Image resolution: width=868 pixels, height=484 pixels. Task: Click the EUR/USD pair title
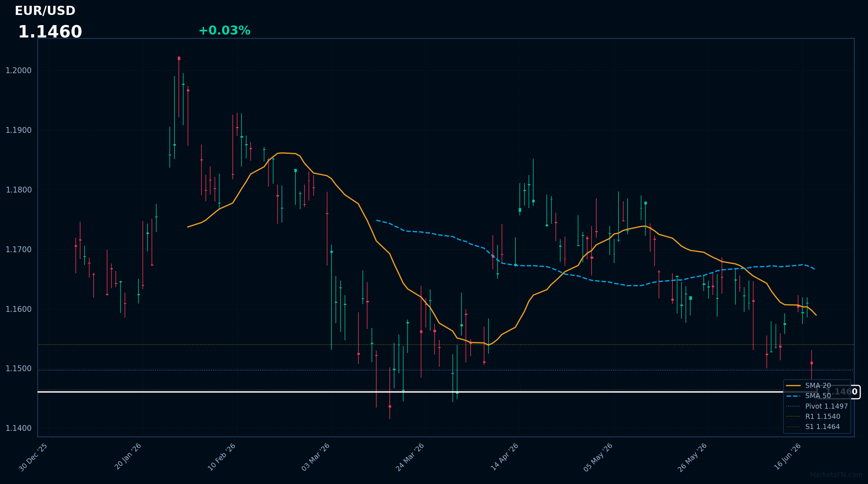click(45, 11)
